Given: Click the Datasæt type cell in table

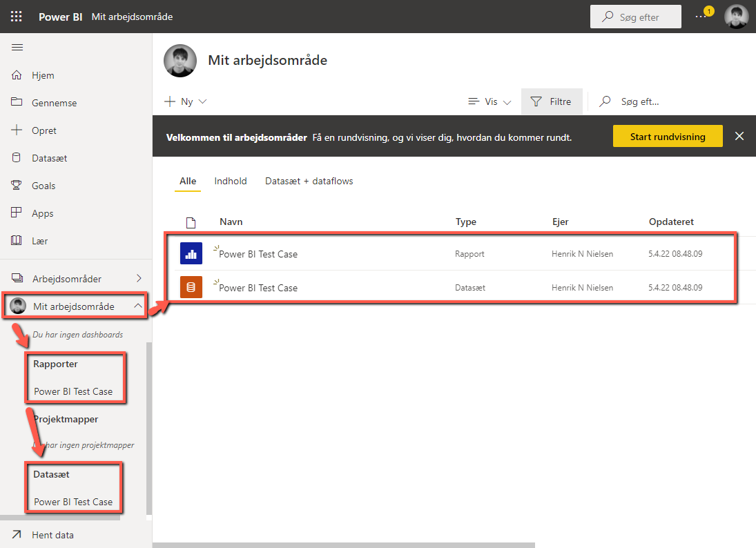Looking at the screenshot, I should [470, 288].
